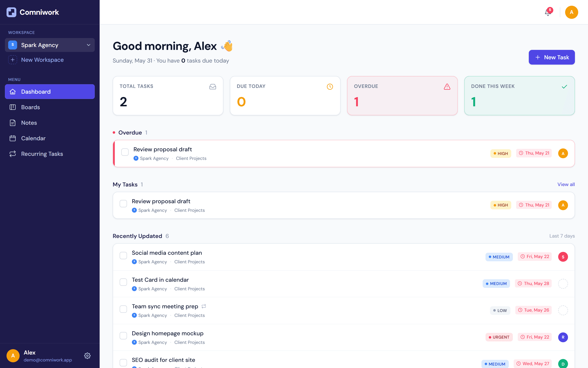Click the Tue, May 26 due date
The image size is (588, 368).
[x=533, y=310]
